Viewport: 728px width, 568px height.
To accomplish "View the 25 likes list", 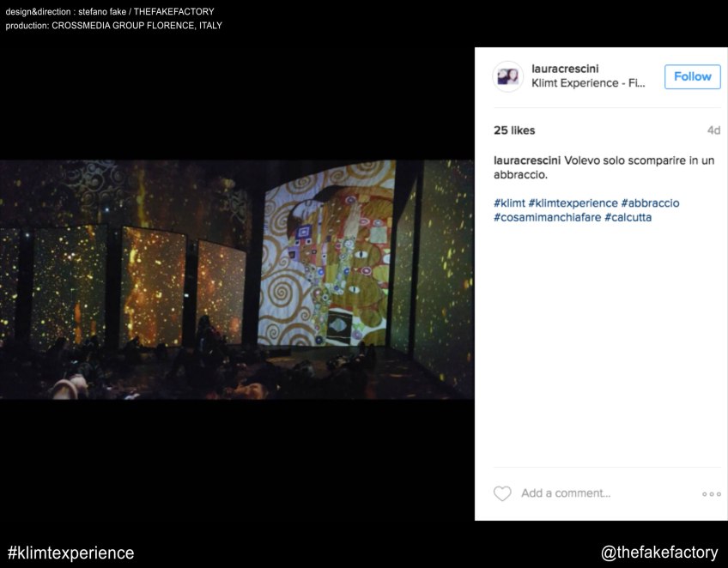I will 514,130.
